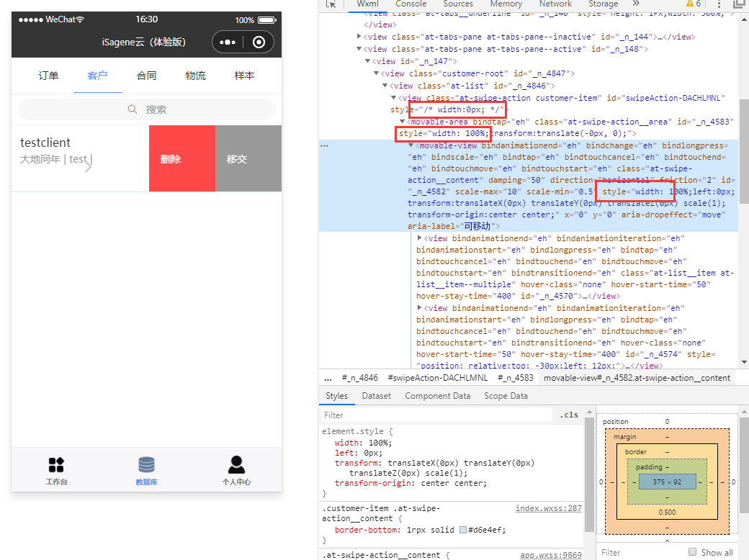Switch to 物流 tab

point(195,76)
